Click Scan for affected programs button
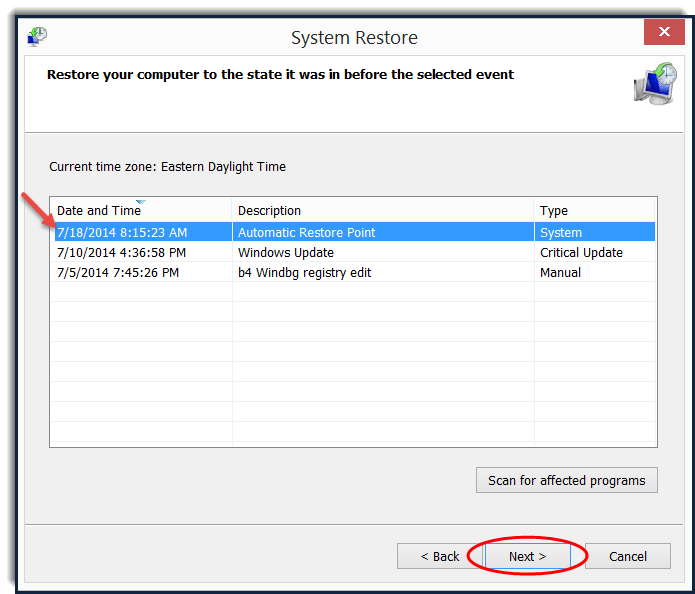This screenshot has width=695, height=594. (566, 480)
